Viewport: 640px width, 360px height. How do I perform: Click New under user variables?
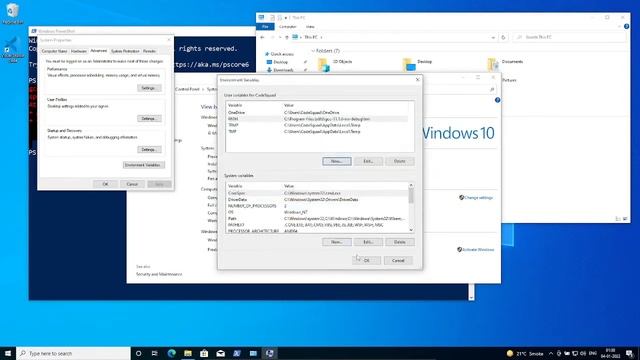click(x=337, y=161)
